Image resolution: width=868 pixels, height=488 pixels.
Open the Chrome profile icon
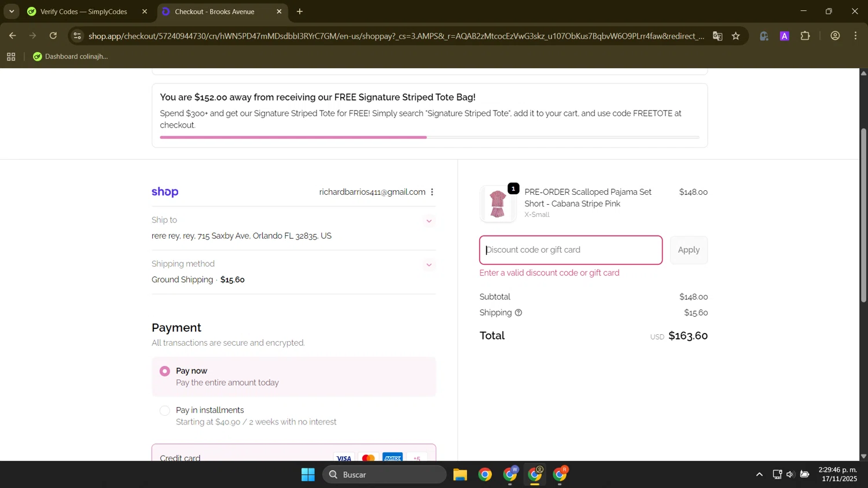(x=835, y=36)
